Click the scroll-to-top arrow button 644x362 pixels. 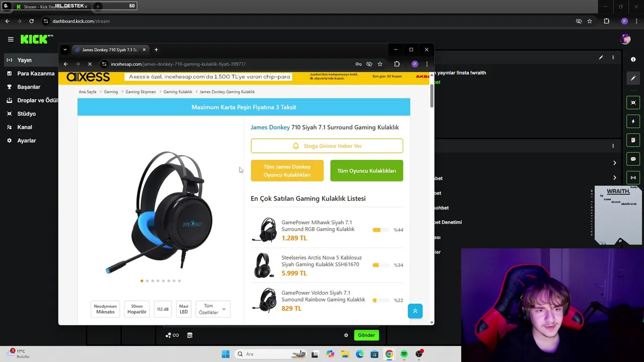tap(415, 311)
